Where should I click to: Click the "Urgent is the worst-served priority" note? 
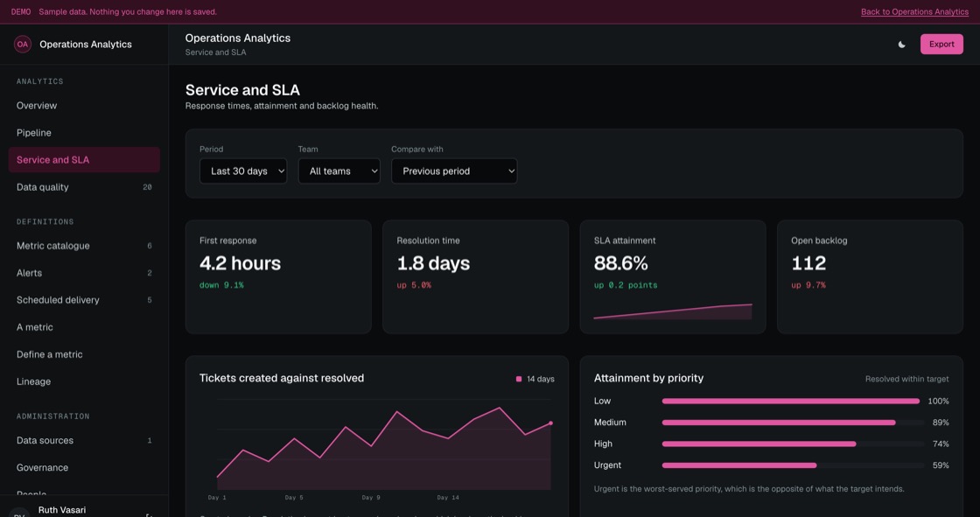(749, 489)
